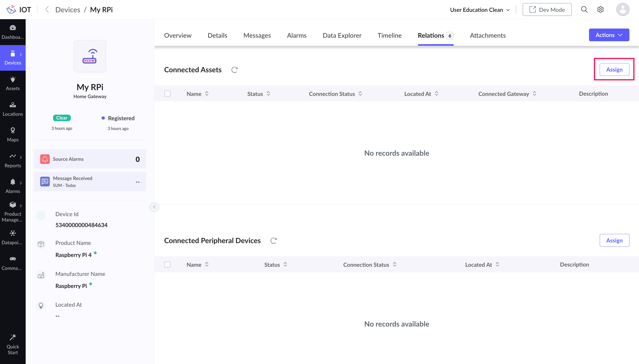Open Datapoints from sidebar
This screenshot has width=639, height=364.
click(x=13, y=237)
